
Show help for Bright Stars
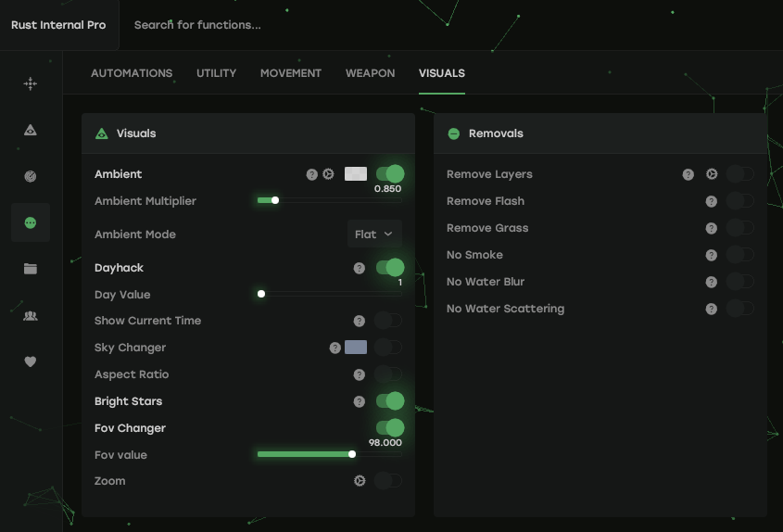point(359,401)
